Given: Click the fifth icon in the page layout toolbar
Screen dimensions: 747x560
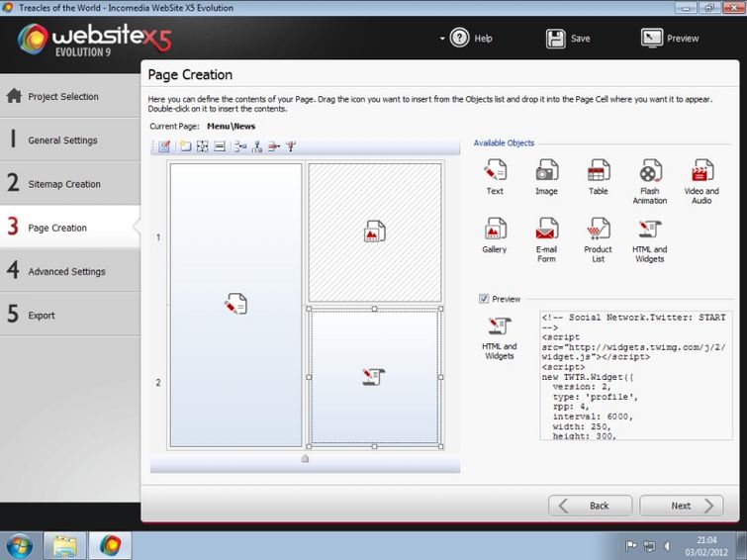Looking at the screenshot, I should [240, 146].
